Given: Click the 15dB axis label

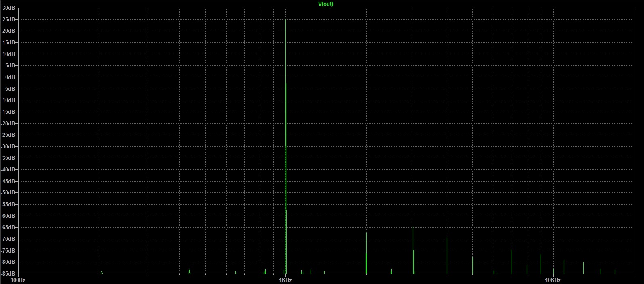Looking at the screenshot, I should [x=9, y=42].
